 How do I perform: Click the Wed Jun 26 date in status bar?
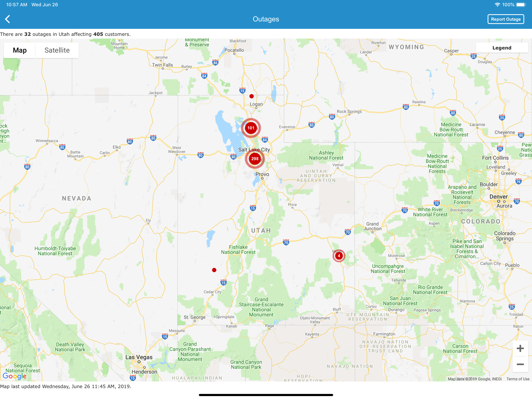tap(45, 4)
